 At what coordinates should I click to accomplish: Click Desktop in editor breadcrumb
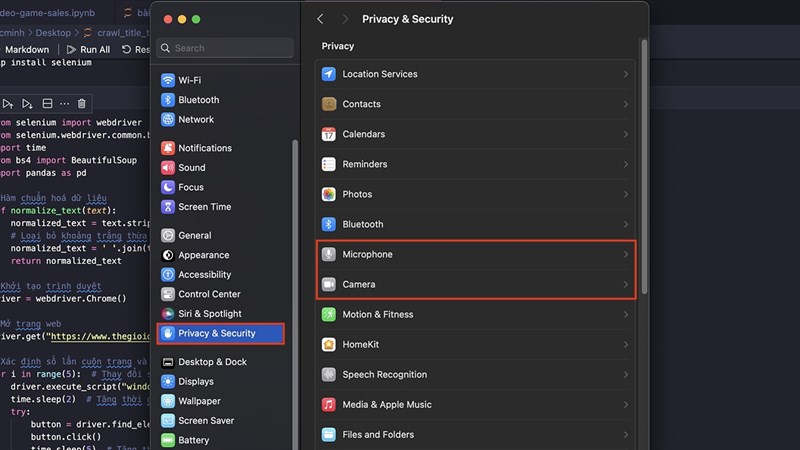pos(53,33)
